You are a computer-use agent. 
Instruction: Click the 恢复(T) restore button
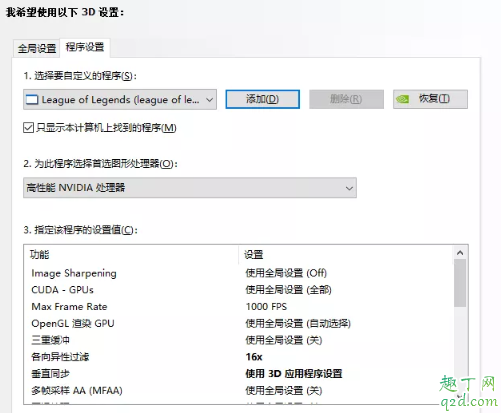click(430, 99)
